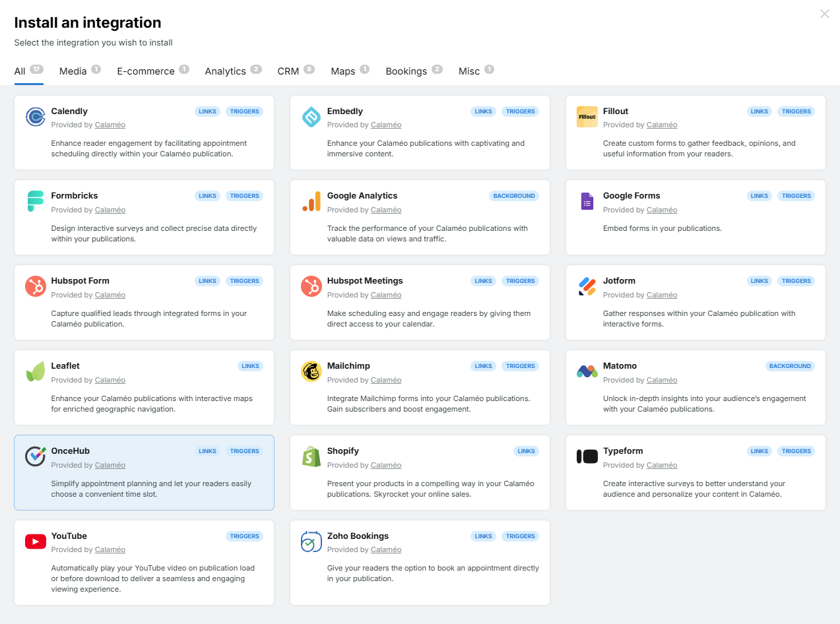Click the Hubspot Meetings title text
Image resolution: width=840 pixels, height=624 pixels.
[365, 281]
